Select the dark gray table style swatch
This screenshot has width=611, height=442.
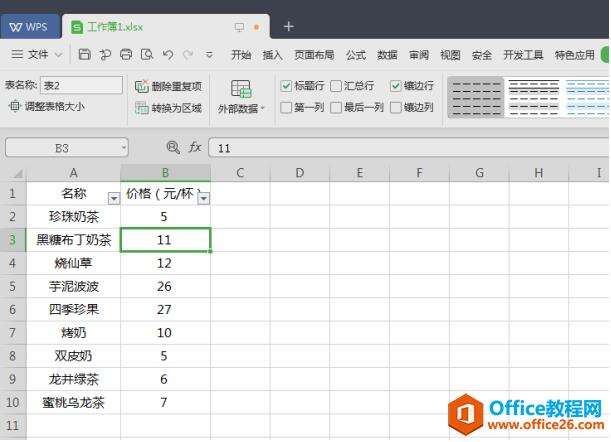(475, 95)
